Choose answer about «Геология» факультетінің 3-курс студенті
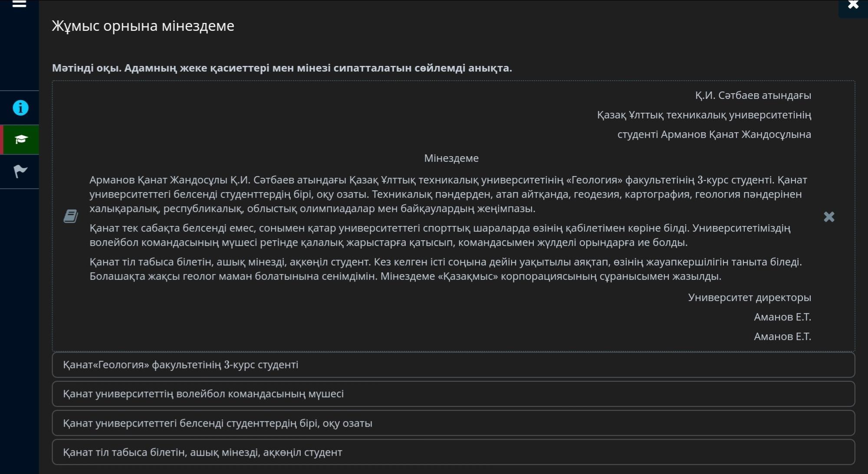 point(453,365)
